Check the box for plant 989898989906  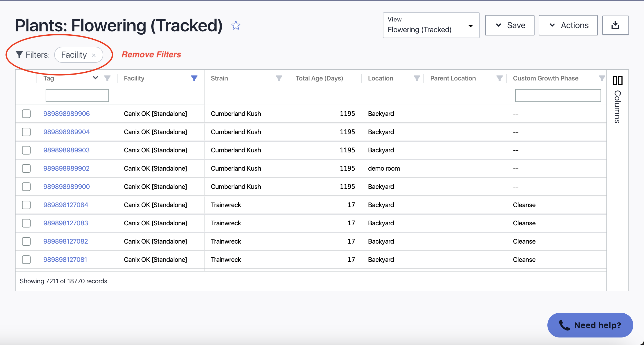(x=26, y=114)
